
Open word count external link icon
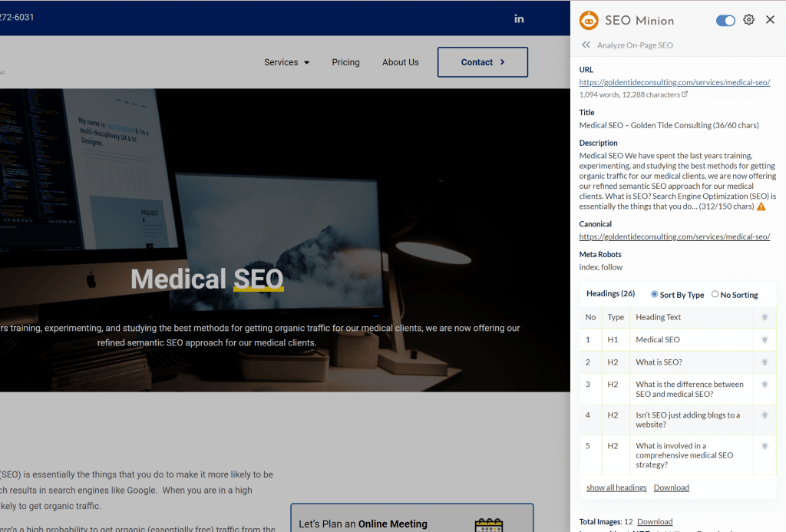pyautogui.click(x=685, y=94)
